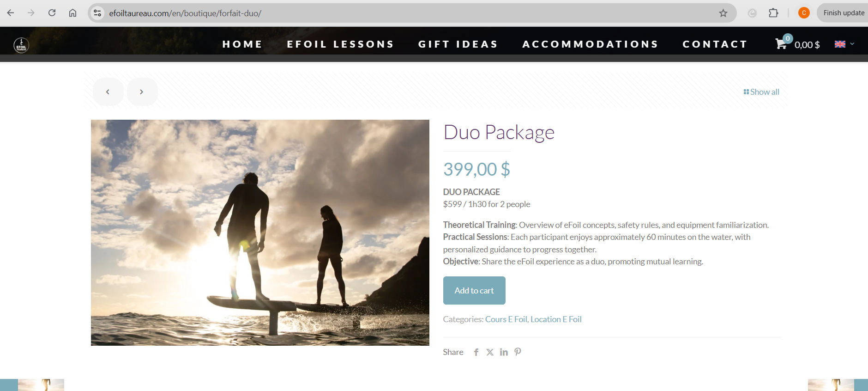Open browser extensions puzzle icon
868x391 pixels.
click(773, 13)
